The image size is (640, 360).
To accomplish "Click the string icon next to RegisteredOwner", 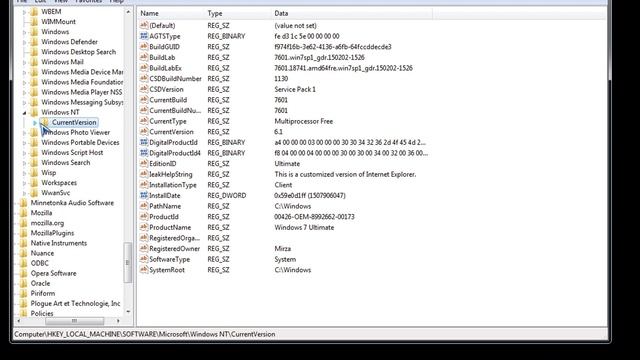I will coord(144,248).
